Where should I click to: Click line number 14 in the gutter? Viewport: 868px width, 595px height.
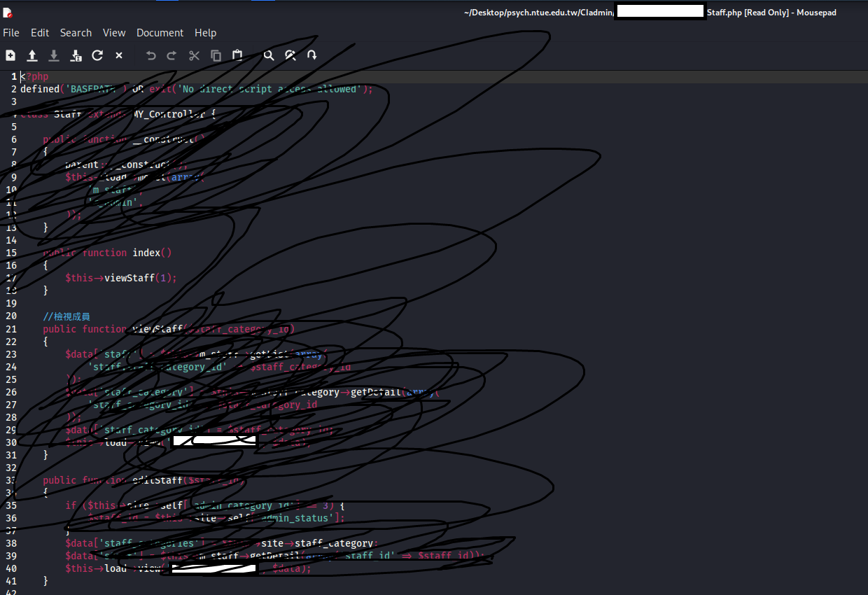pyautogui.click(x=10, y=240)
